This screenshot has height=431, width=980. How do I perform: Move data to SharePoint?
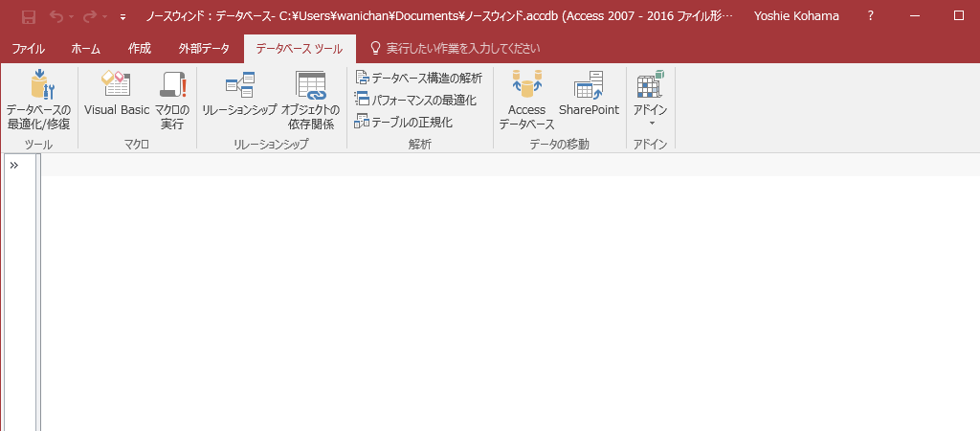[589, 94]
